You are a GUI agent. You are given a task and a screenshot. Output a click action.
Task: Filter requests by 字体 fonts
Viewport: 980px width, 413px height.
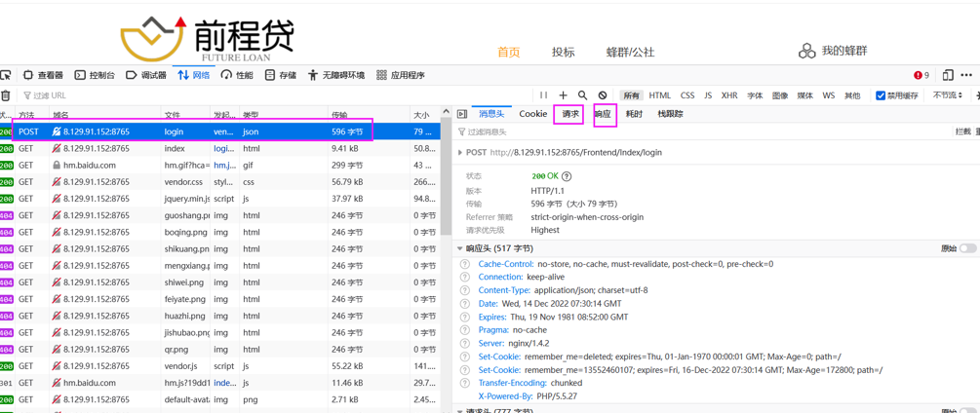755,95
